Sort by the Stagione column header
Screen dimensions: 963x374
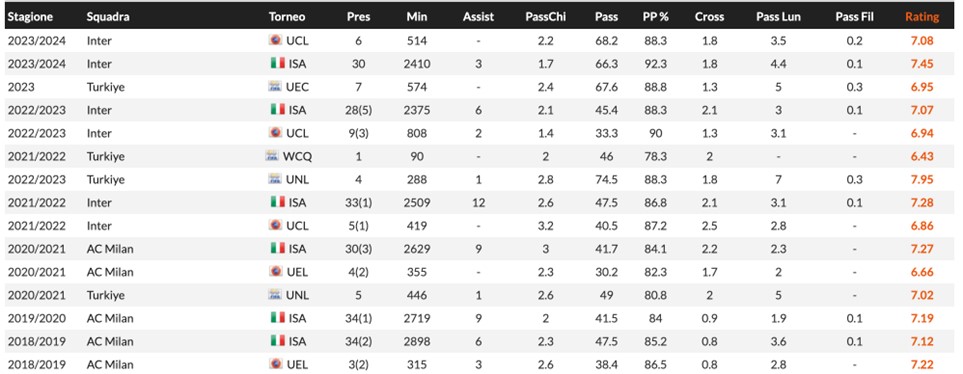[30, 17]
